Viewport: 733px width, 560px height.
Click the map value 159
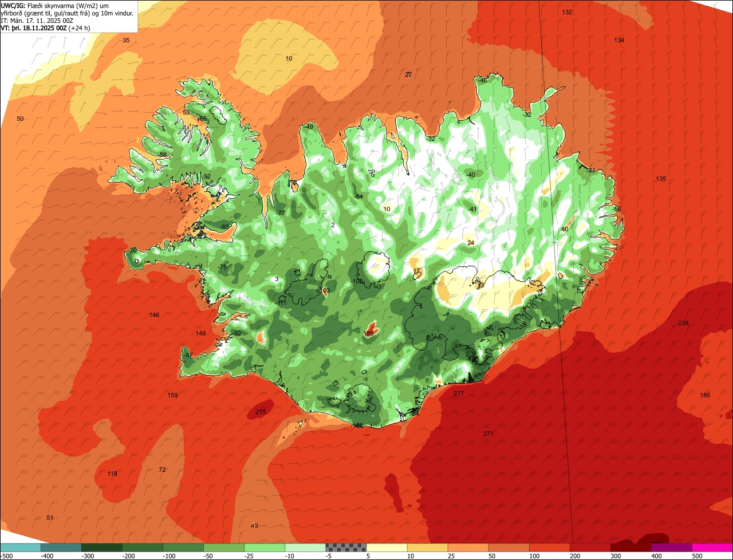172,396
